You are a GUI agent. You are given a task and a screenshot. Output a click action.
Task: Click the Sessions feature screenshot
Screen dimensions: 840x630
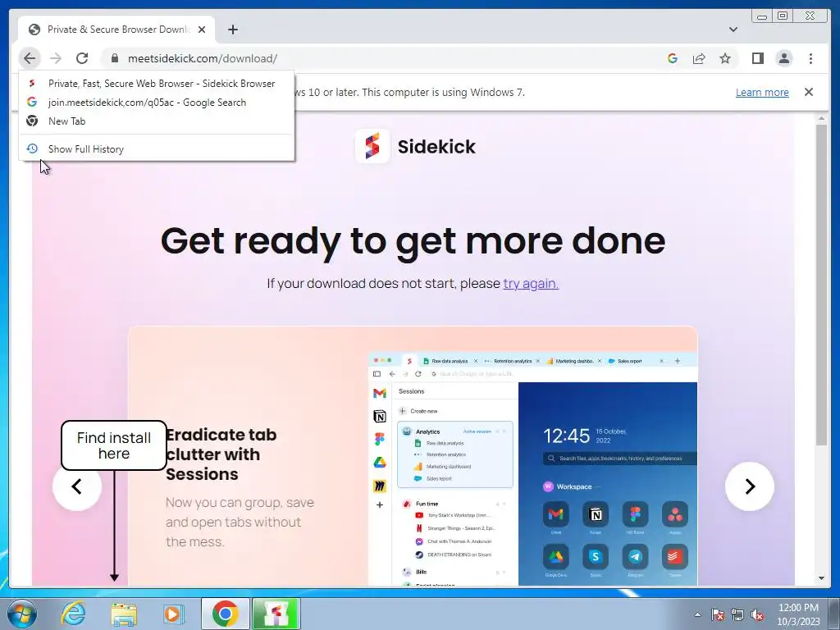(532, 468)
